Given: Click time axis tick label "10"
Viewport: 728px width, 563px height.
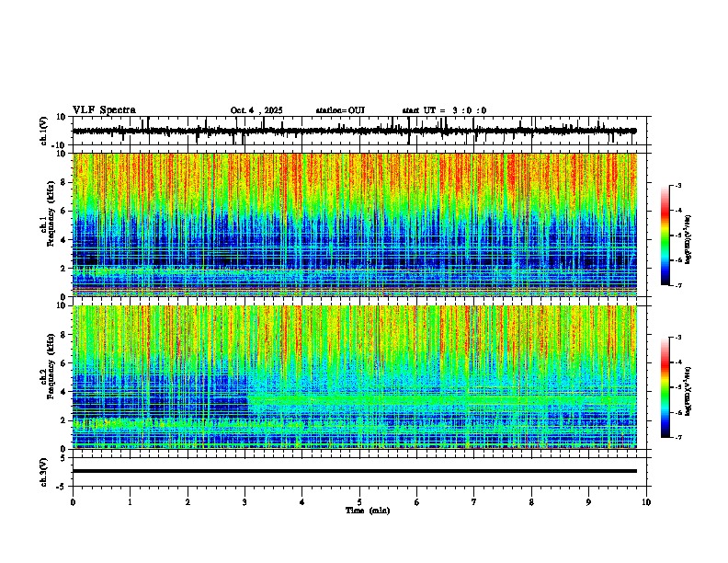Looking at the screenshot, I should click(x=646, y=502).
